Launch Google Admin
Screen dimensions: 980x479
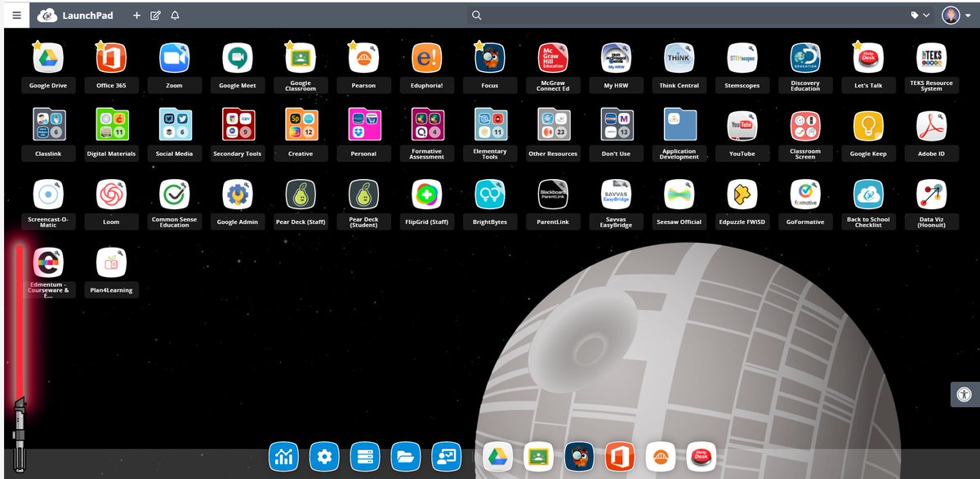[238, 195]
